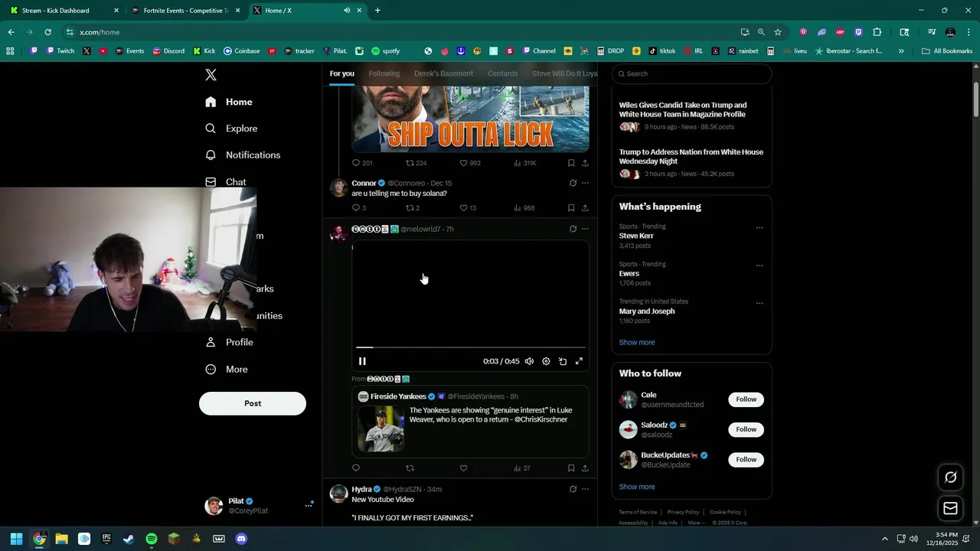Like the melowrld7 video post
This screenshot has height=551, width=980.
(463, 468)
